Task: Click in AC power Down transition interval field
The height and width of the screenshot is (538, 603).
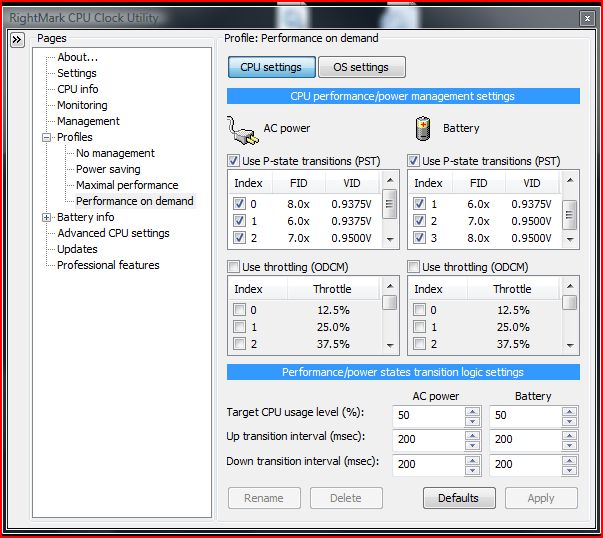Action: (429, 465)
